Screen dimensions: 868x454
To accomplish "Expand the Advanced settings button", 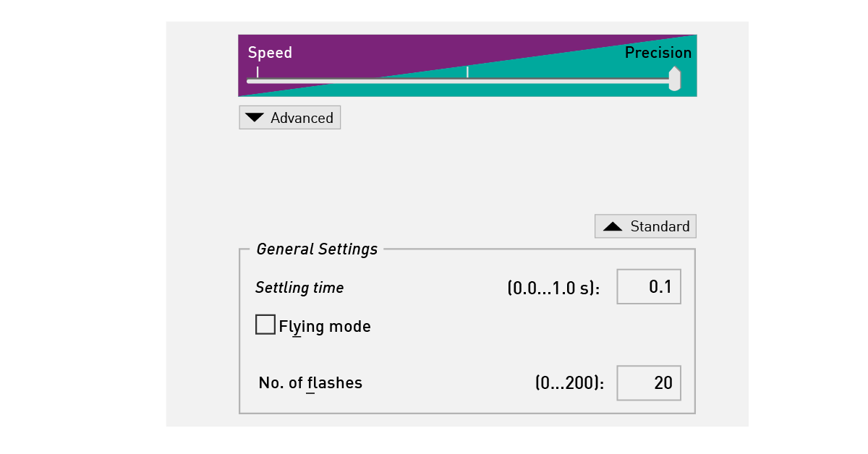I will point(289,118).
